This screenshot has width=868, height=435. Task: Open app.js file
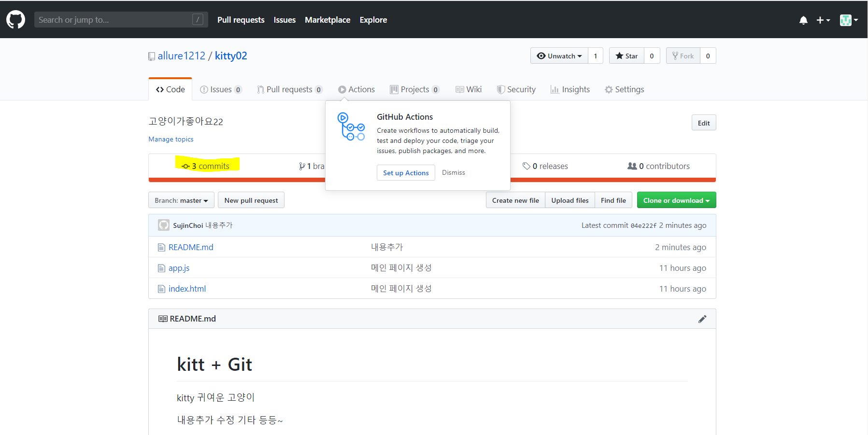(179, 268)
